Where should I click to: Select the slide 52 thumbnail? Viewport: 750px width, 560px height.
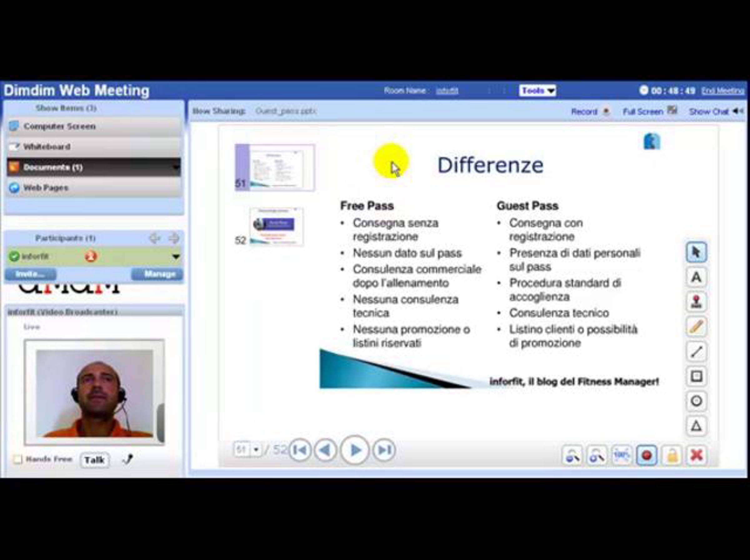coord(276,226)
